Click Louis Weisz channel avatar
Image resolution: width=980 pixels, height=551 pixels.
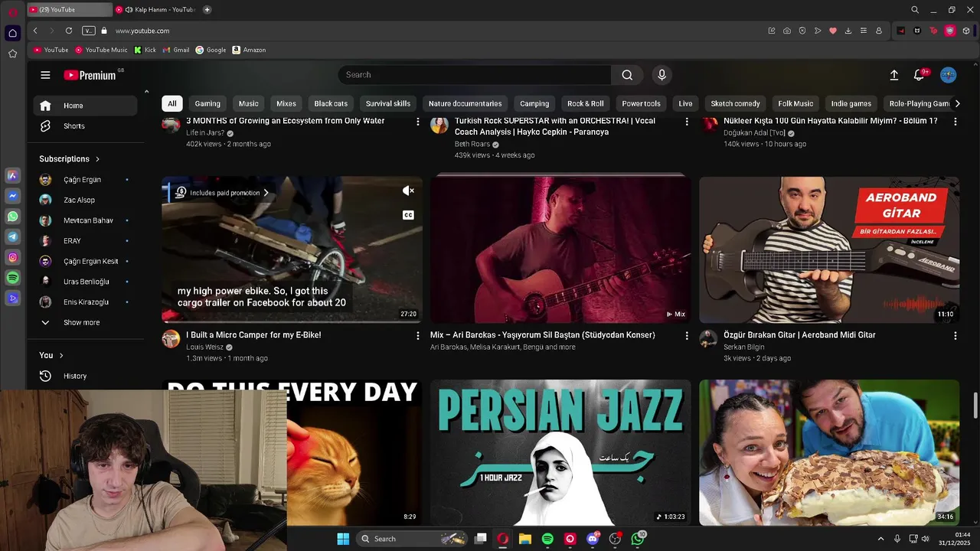coord(171,339)
